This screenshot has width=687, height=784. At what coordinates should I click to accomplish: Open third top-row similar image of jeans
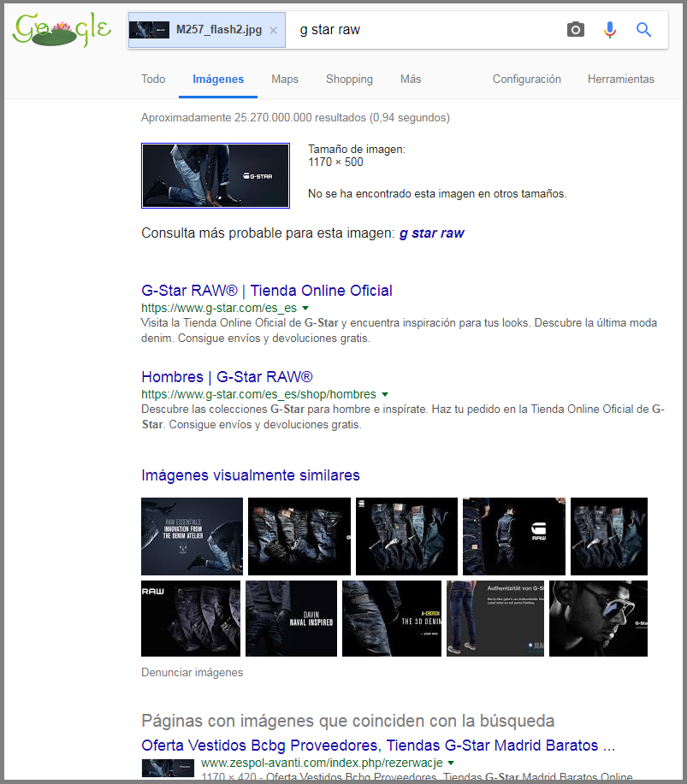[x=406, y=536]
